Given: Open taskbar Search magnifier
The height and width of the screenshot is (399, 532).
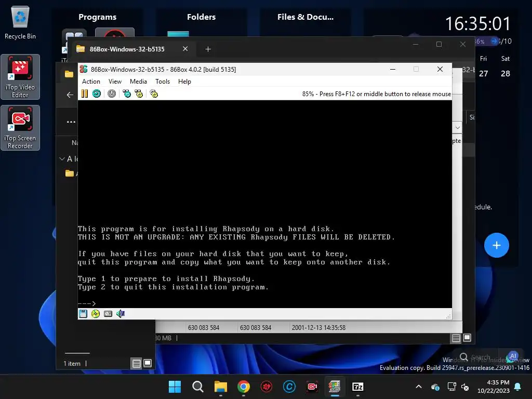Looking at the screenshot, I should click(197, 387).
